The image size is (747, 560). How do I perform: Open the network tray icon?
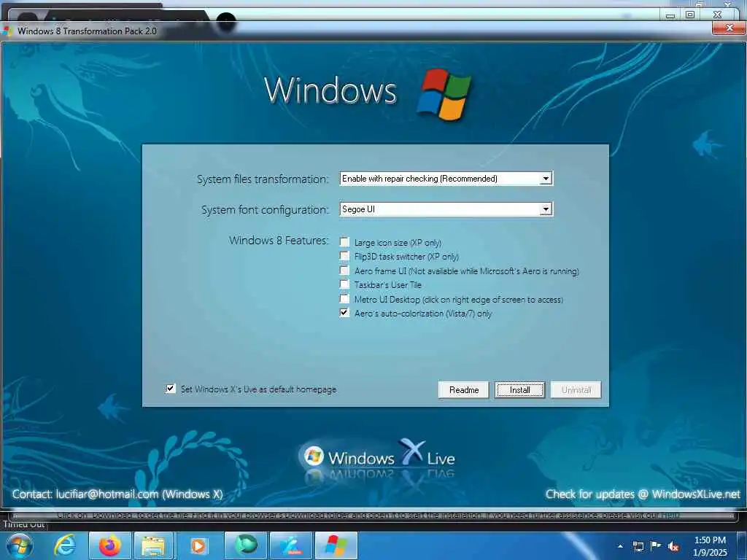click(x=638, y=547)
